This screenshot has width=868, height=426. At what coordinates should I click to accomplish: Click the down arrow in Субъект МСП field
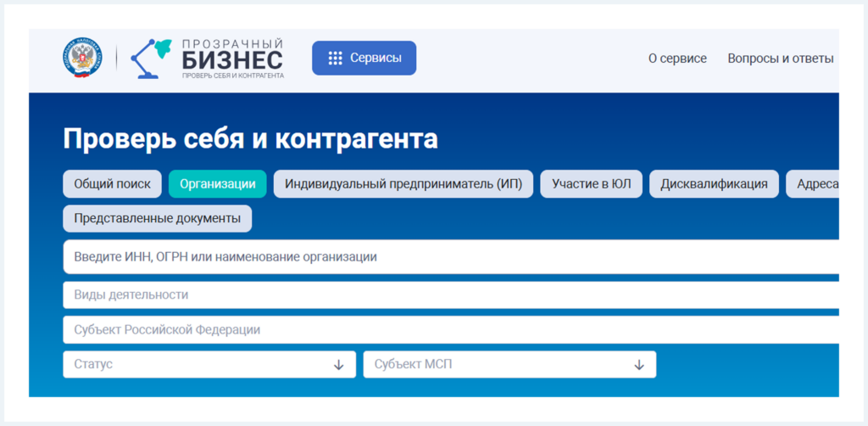639,365
